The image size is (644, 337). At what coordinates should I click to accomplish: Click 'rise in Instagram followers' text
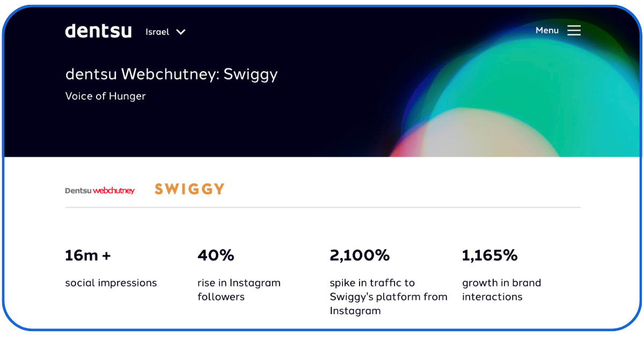tap(239, 290)
